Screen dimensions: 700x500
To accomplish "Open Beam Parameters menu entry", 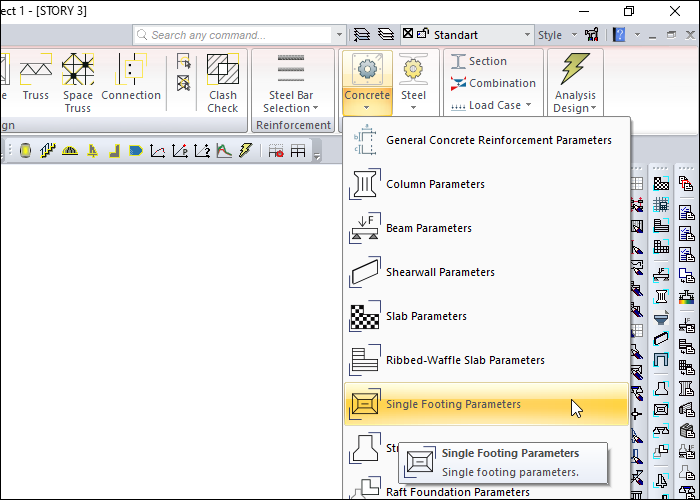I will click(x=487, y=228).
